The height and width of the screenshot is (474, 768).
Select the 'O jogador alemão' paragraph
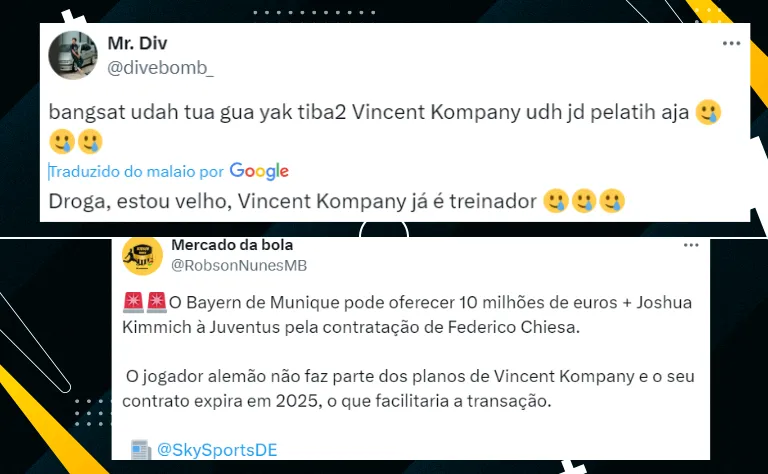408,388
